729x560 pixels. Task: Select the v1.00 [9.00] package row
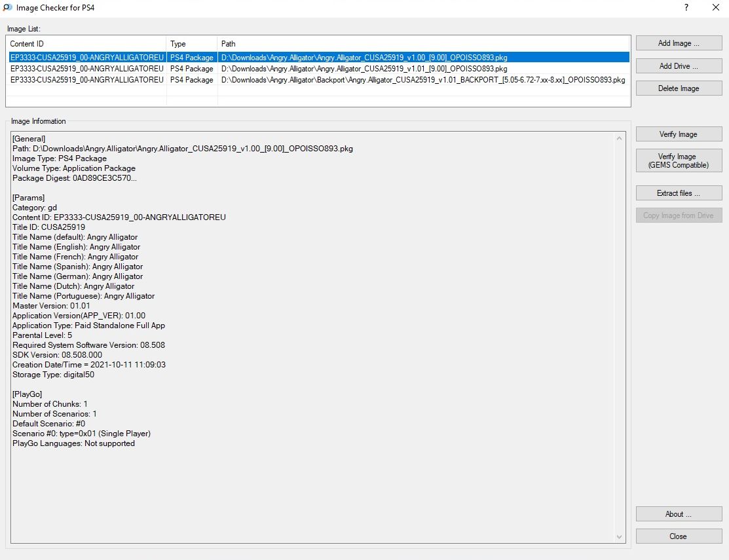pos(319,58)
